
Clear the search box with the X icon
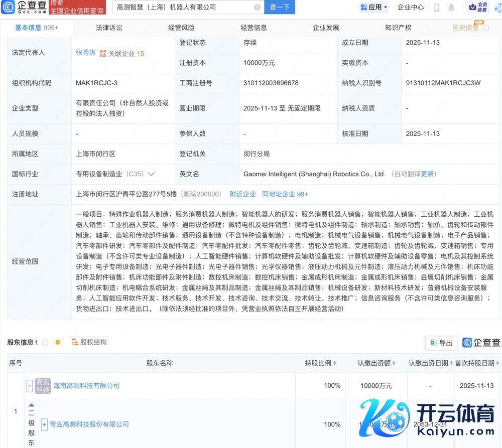click(257, 8)
